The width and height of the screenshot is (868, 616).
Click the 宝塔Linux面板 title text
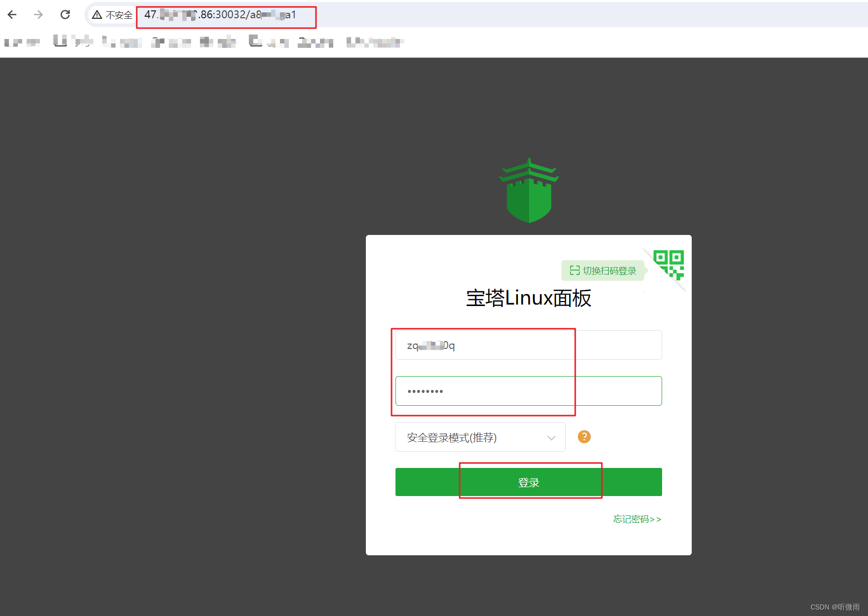[x=528, y=298]
